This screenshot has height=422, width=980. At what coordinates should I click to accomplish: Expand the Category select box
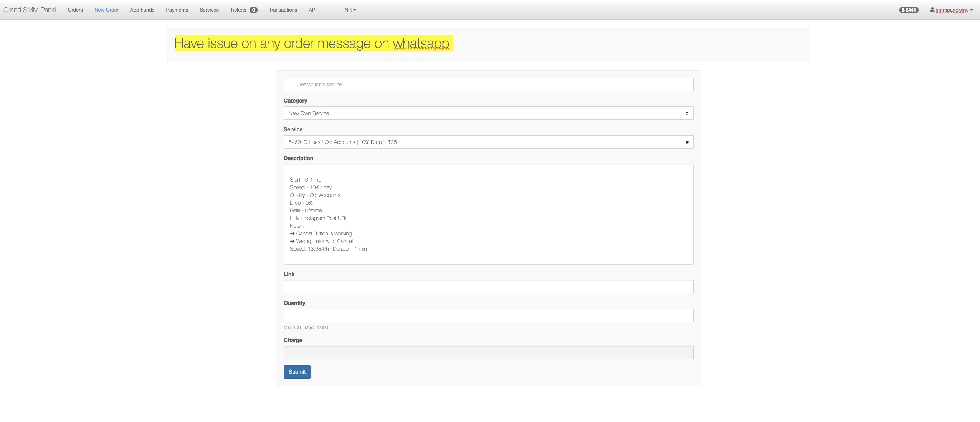(x=488, y=113)
